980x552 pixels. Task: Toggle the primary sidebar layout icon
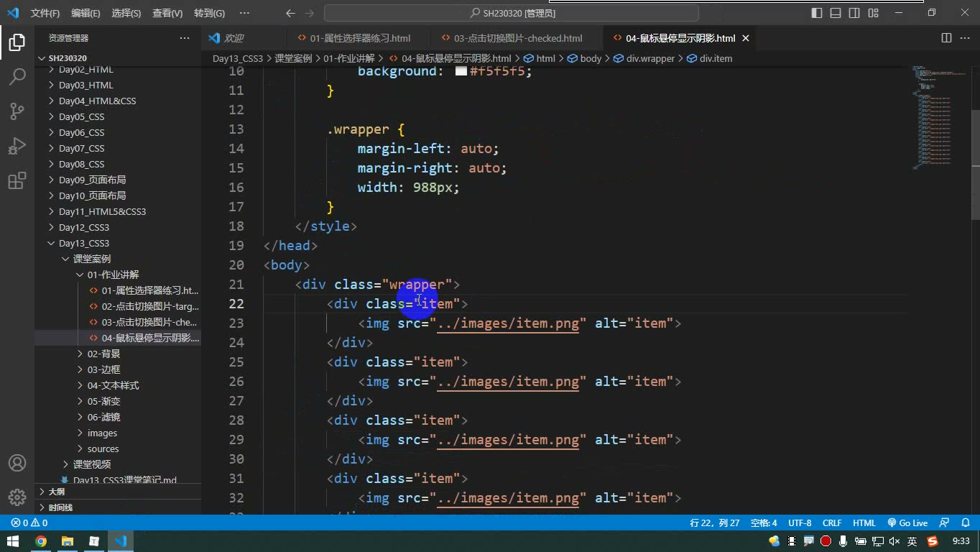817,13
